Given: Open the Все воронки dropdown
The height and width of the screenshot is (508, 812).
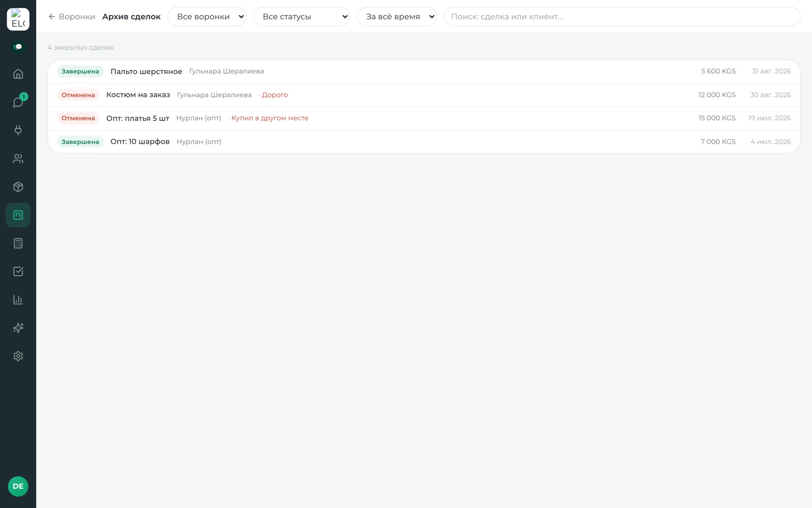Looking at the screenshot, I should [x=207, y=17].
